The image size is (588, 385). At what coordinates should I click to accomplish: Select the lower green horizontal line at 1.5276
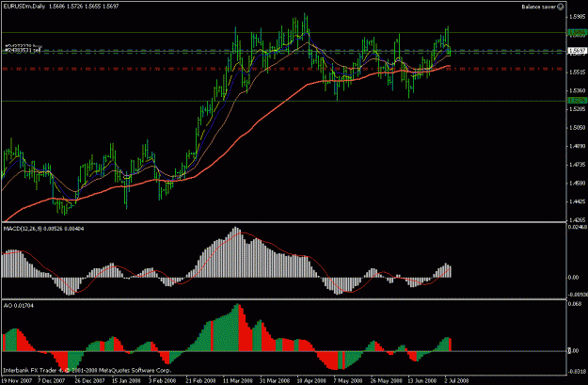point(284,101)
